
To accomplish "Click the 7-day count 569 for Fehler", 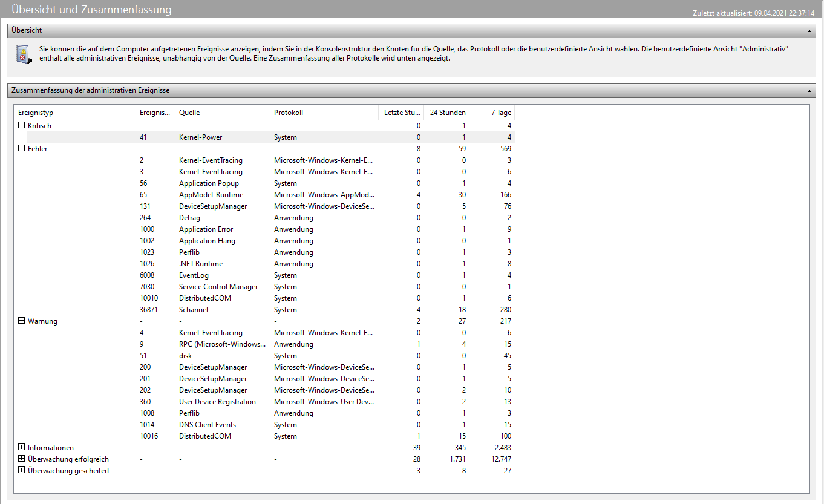I will [x=505, y=149].
